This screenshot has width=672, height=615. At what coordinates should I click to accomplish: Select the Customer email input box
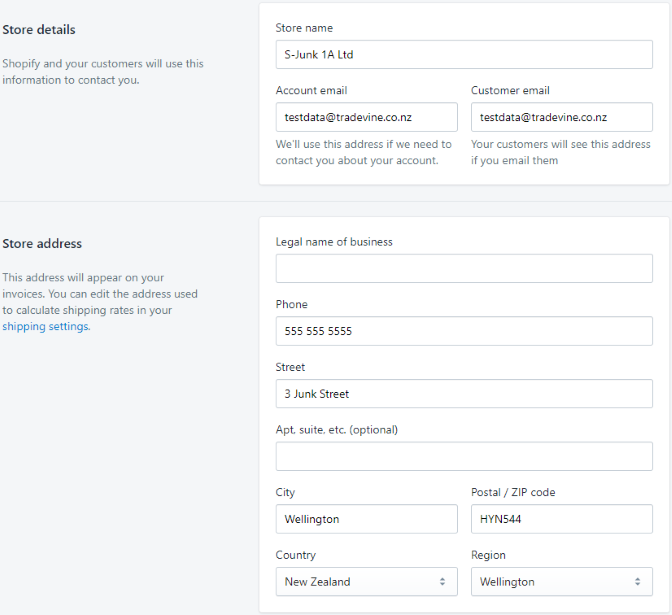pyautogui.click(x=562, y=117)
